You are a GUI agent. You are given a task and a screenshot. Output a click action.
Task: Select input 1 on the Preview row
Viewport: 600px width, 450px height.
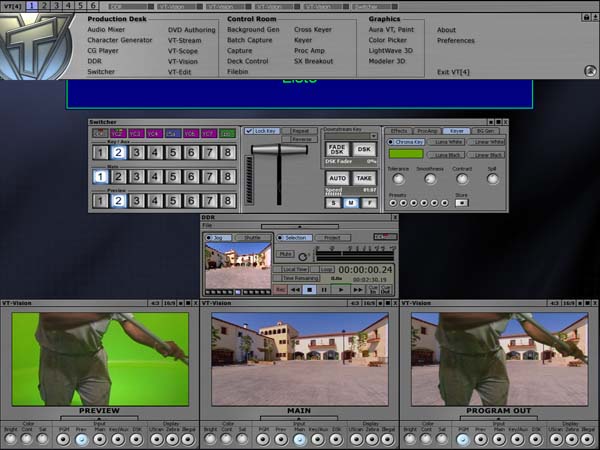(100, 201)
